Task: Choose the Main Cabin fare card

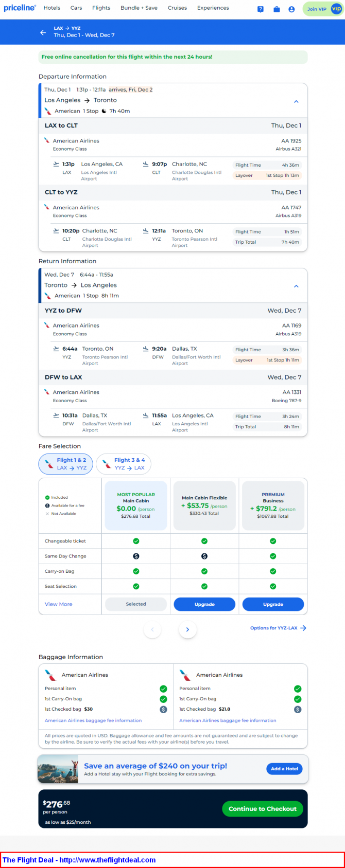Action: pyautogui.click(x=136, y=505)
